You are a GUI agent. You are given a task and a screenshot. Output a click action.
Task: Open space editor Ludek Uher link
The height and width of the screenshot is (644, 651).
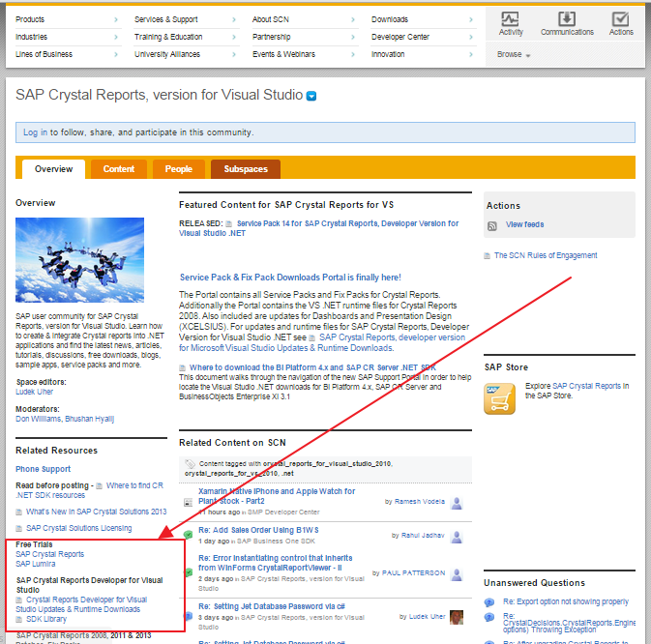(35, 392)
